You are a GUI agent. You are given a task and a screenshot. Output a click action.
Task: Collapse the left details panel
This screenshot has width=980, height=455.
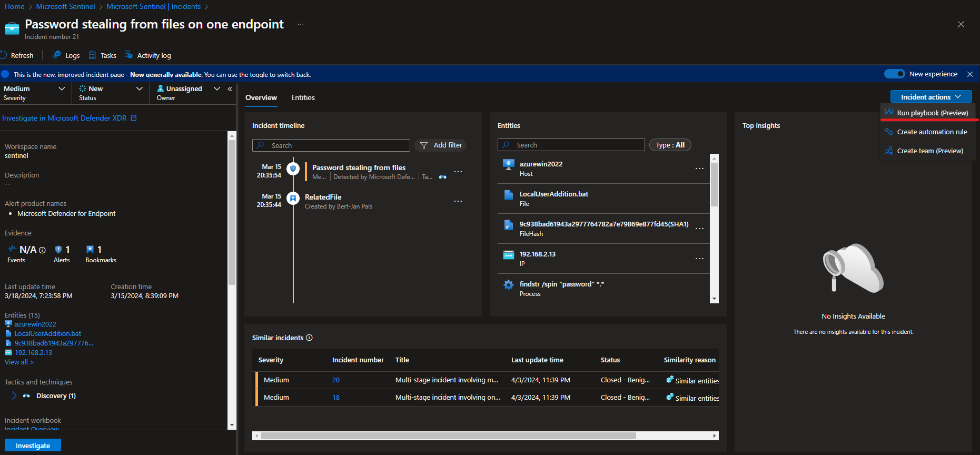pos(230,89)
